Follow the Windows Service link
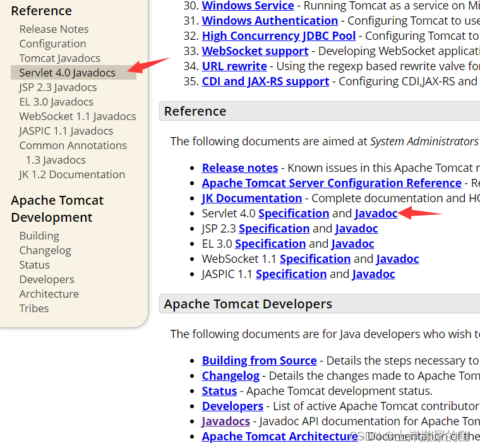The width and height of the screenshot is (480, 448). click(x=248, y=6)
